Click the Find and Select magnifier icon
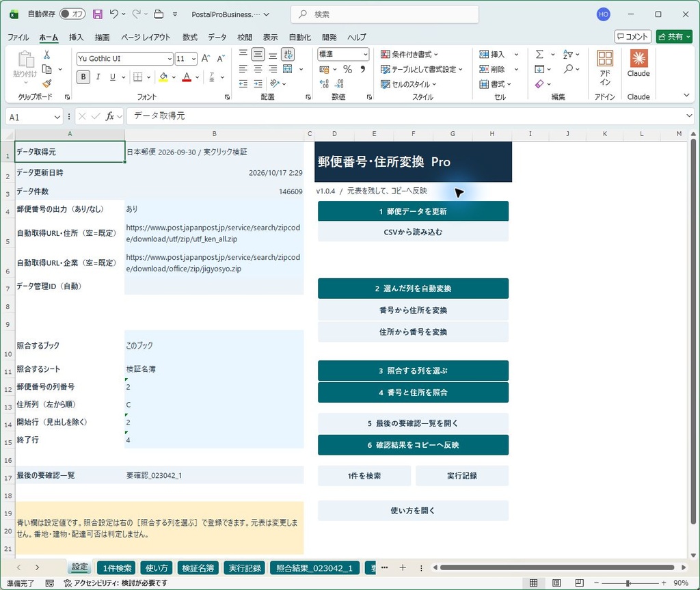The height and width of the screenshot is (590, 700). tap(568, 69)
